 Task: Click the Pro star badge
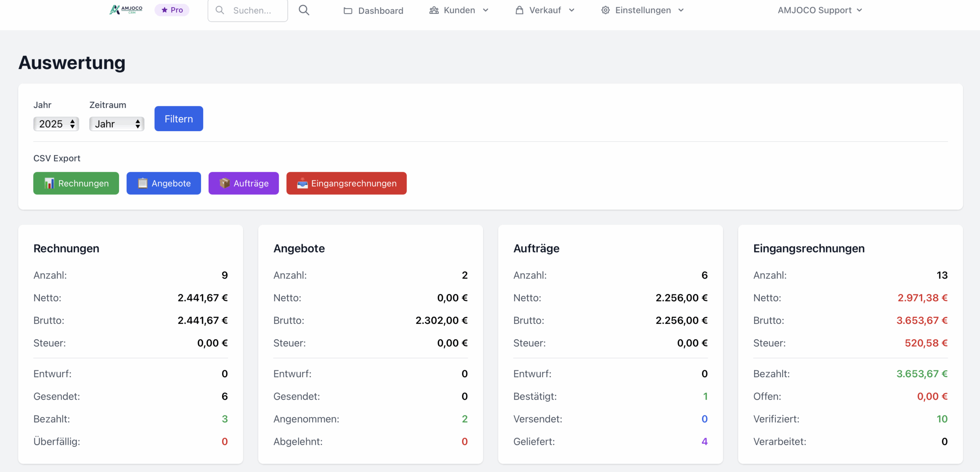tap(172, 10)
